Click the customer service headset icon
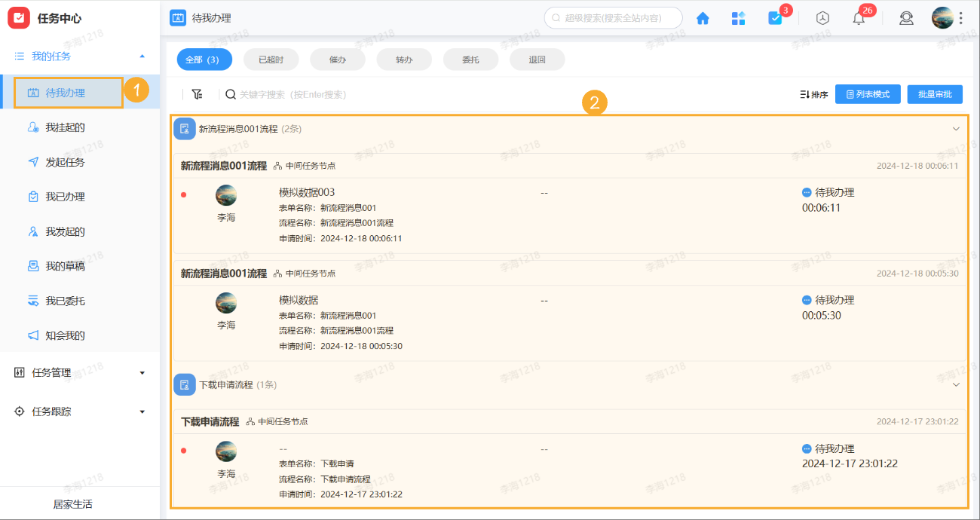The image size is (980, 520). (906, 17)
